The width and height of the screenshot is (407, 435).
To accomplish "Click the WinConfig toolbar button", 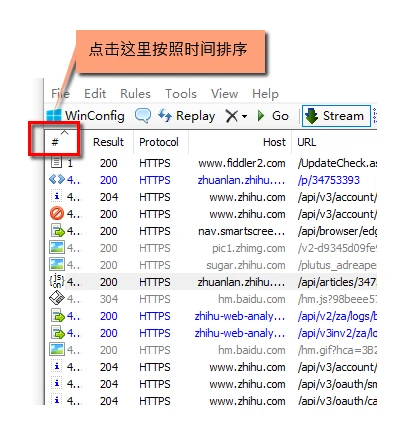I will coord(86,116).
